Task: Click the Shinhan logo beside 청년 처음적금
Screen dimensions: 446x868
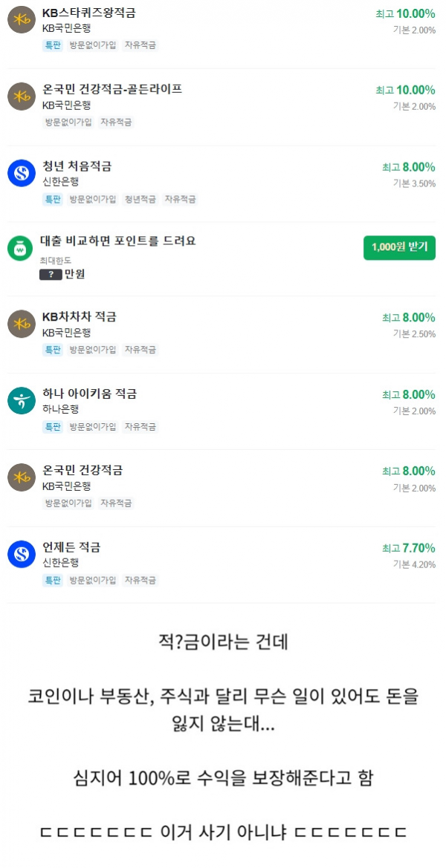Action: pyautogui.click(x=21, y=173)
